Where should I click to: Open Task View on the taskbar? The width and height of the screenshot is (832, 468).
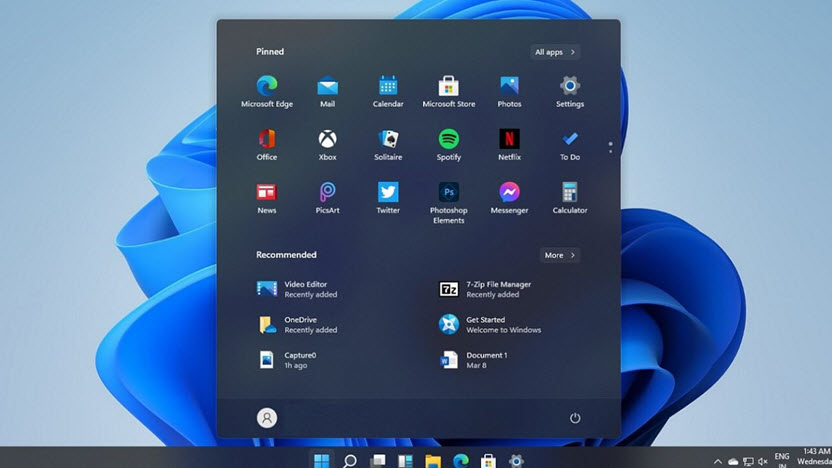(378, 461)
